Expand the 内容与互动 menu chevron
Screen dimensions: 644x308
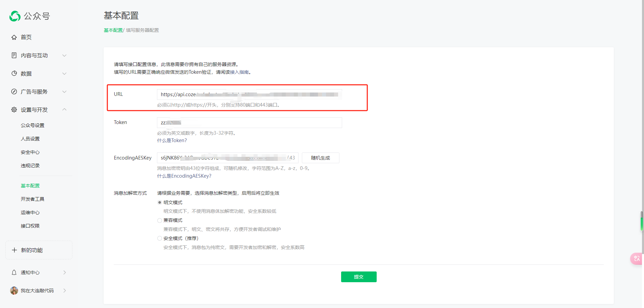(64, 55)
